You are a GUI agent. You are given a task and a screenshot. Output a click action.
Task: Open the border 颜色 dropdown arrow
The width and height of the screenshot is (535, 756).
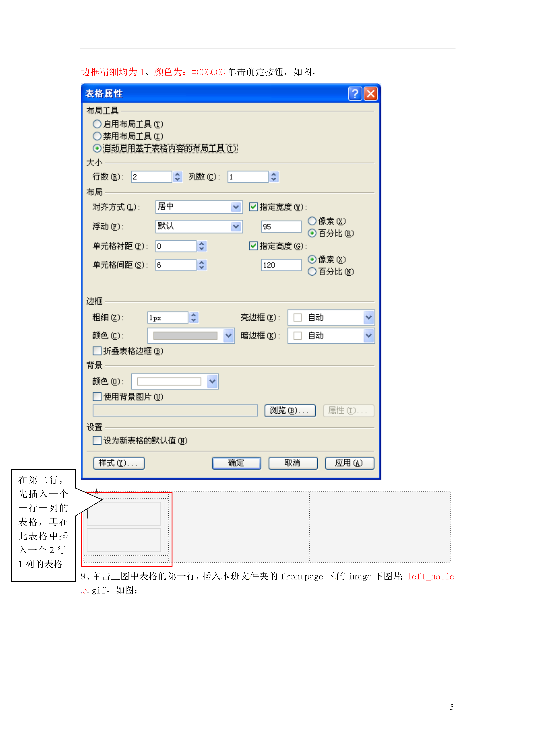[228, 336]
